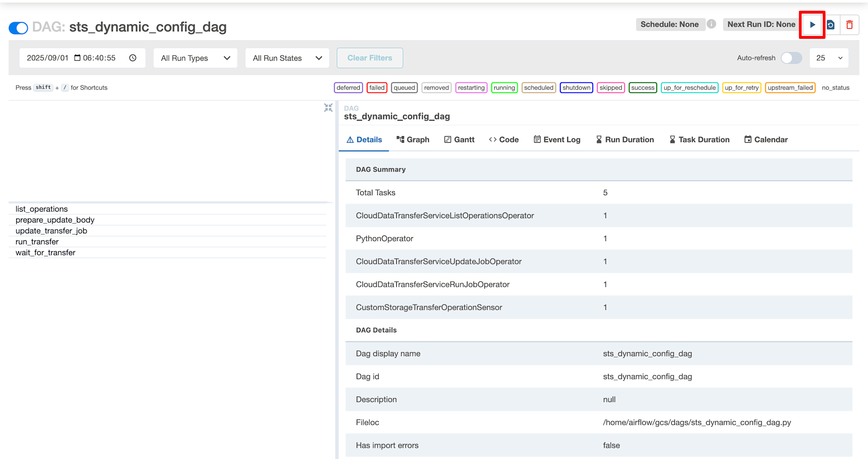This screenshot has width=868, height=459.
Task: Click the Total Tasks row
Action: [599, 193]
